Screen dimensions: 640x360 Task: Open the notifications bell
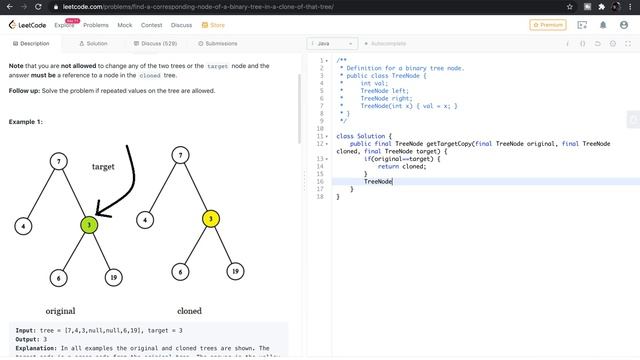pyautogui.click(x=603, y=25)
